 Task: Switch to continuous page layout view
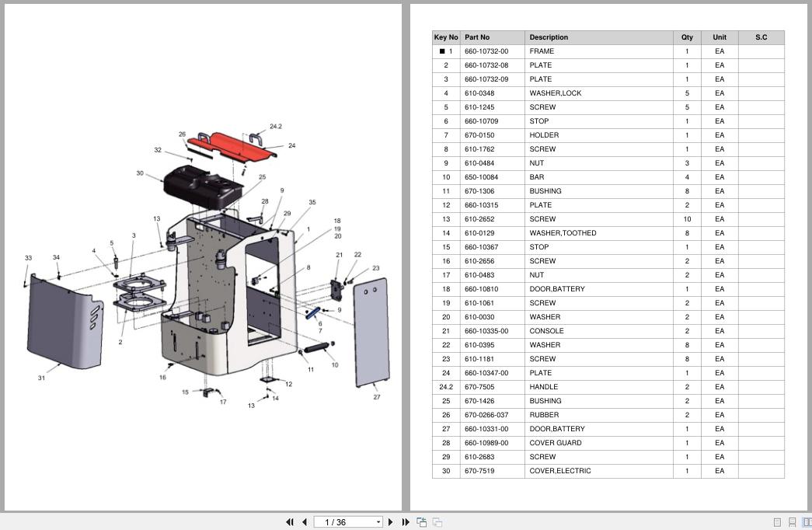pos(792,522)
